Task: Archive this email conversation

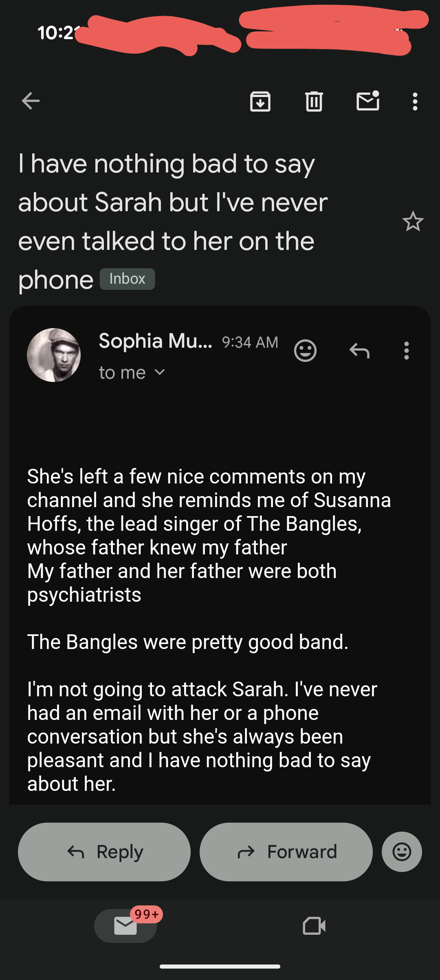Action: pyautogui.click(x=260, y=102)
